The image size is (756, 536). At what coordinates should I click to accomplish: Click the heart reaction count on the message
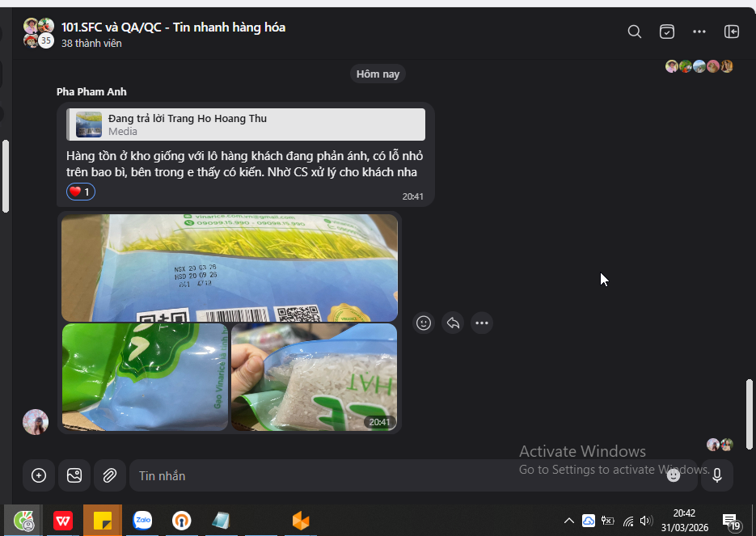[81, 192]
